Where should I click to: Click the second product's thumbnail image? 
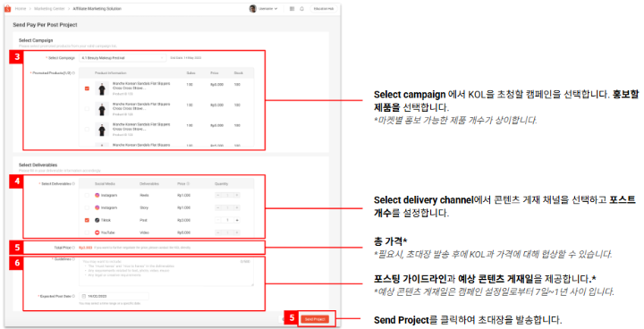[x=102, y=109]
